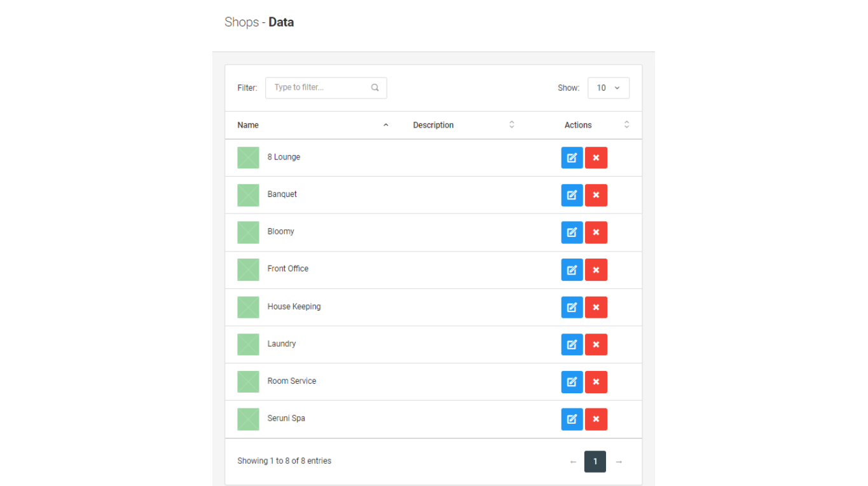Click the Shops - Data page heading
The height and width of the screenshot is (486, 868).
[259, 22]
